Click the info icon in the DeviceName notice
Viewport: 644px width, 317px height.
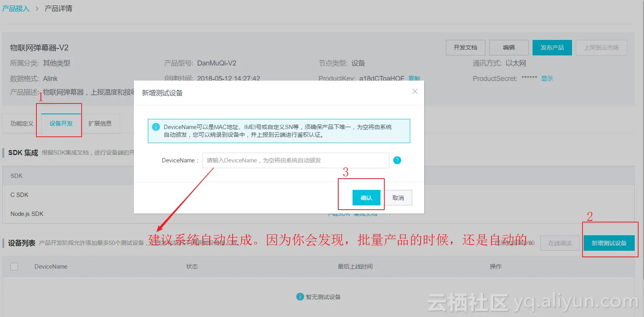click(x=156, y=127)
